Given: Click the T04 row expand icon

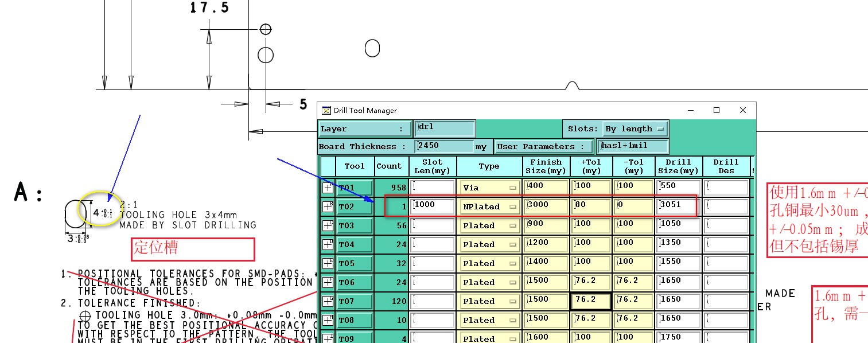Looking at the screenshot, I should [x=328, y=244].
